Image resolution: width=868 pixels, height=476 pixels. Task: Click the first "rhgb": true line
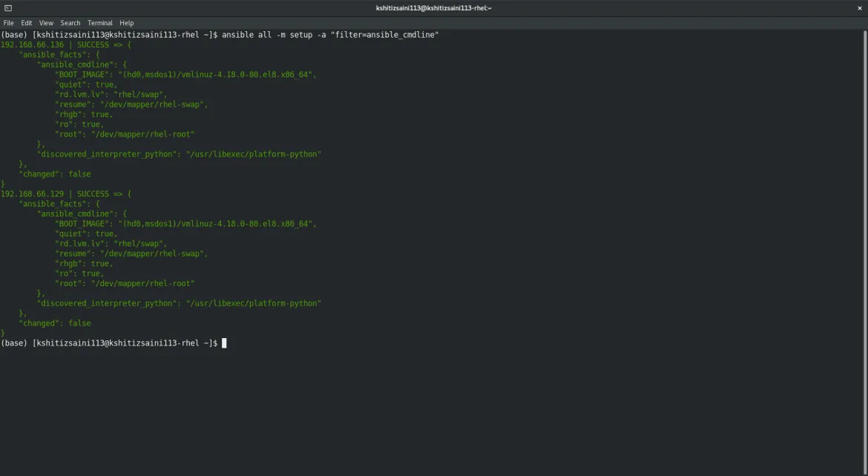(84, 114)
